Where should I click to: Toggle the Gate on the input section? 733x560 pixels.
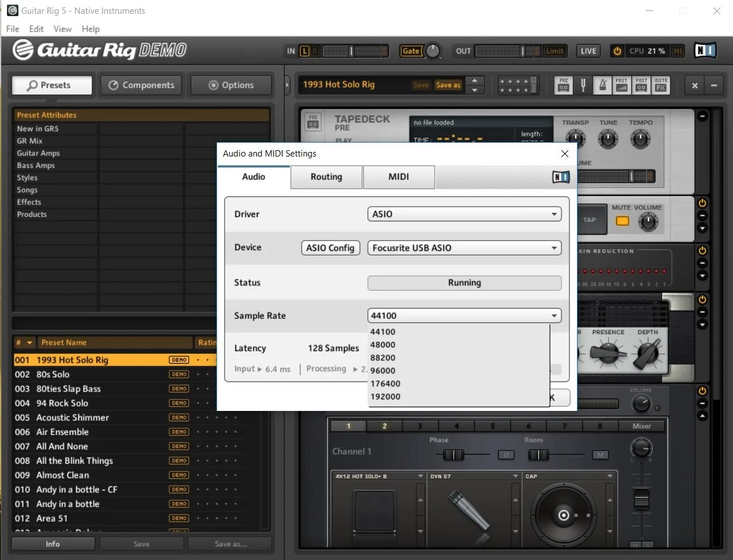click(x=411, y=51)
